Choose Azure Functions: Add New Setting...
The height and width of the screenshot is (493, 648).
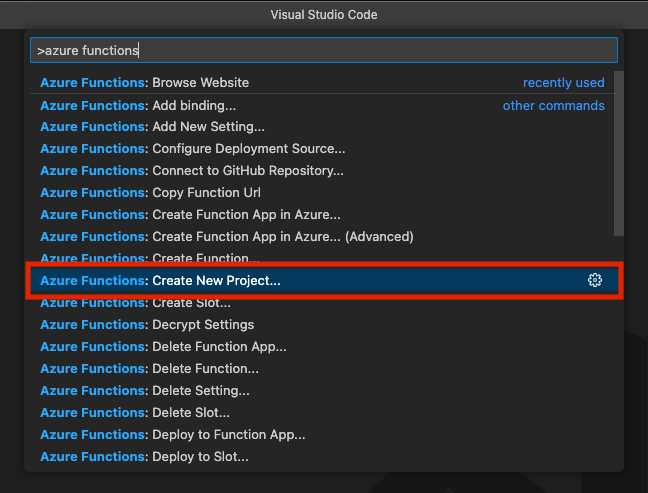tap(324, 126)
